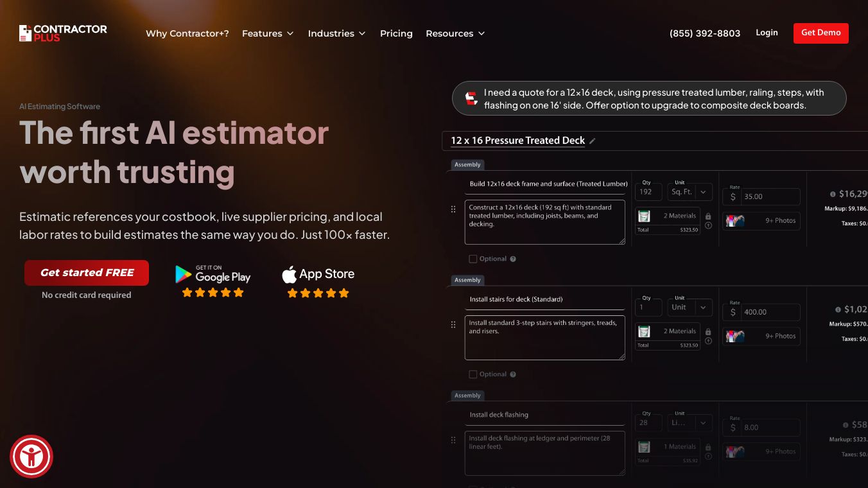
Task: Click the Get started FREE button
Action: point(87,273)
